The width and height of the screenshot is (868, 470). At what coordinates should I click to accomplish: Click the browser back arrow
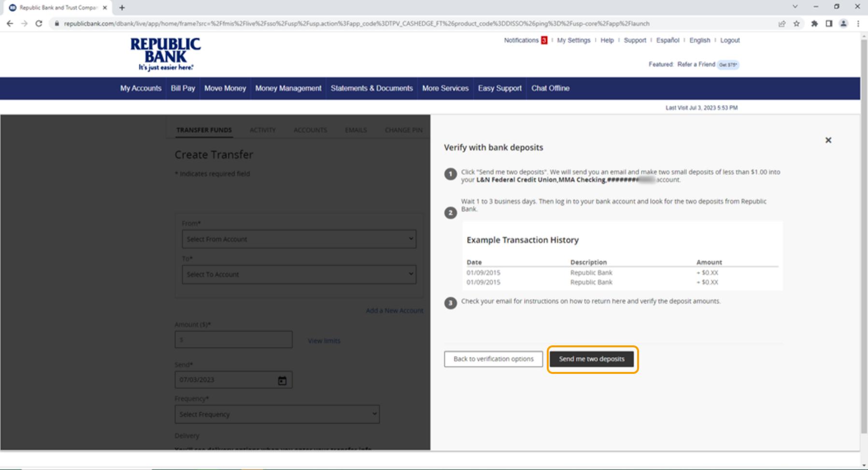[10, 23]
